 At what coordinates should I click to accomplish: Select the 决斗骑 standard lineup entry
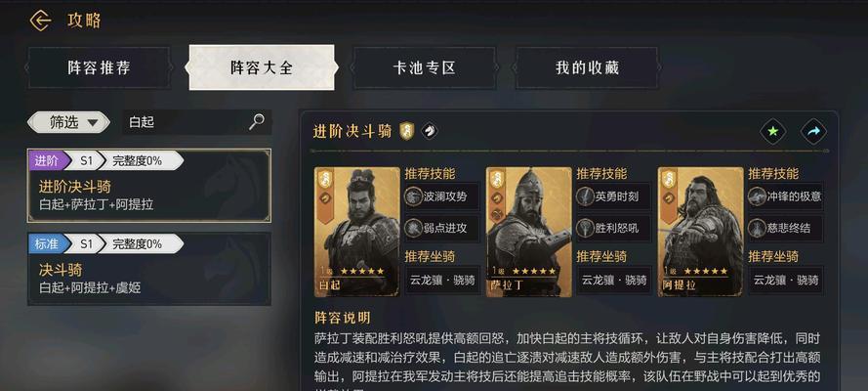pyautogui.click(x=149, y=269)
